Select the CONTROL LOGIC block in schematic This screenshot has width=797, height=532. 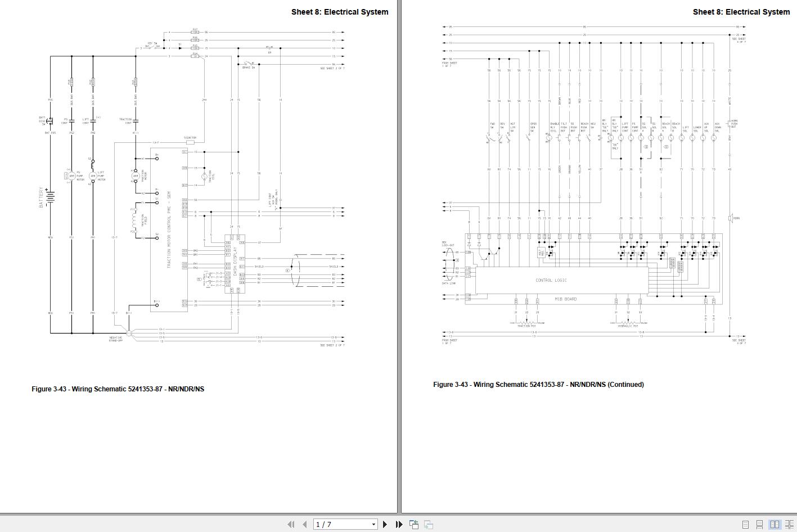point(551,279)
